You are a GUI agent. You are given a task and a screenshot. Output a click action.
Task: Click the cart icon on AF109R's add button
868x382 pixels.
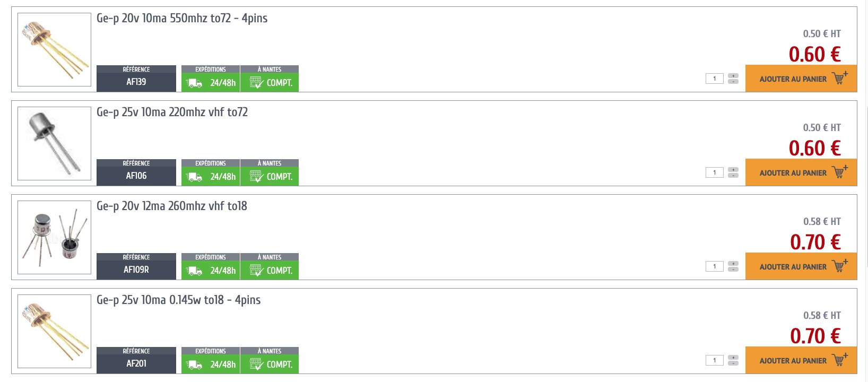[x=840, y=265]
